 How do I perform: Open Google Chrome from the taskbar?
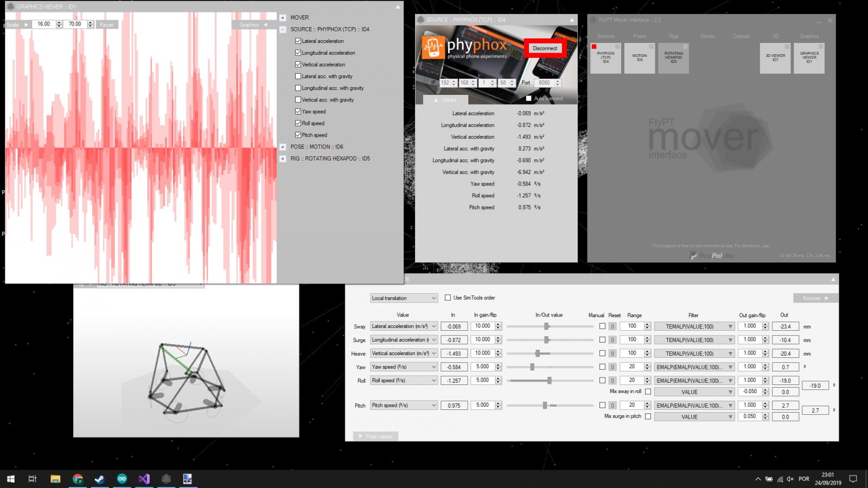pos(78,479)
